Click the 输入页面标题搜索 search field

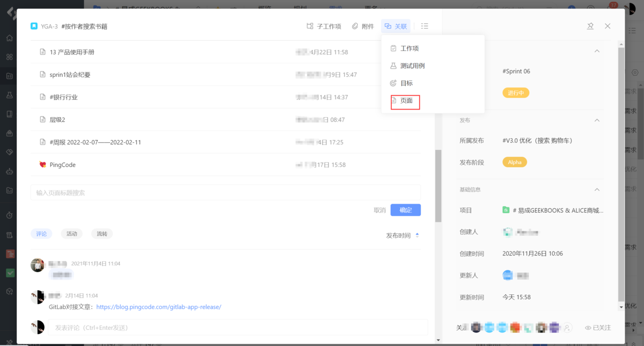225,192
